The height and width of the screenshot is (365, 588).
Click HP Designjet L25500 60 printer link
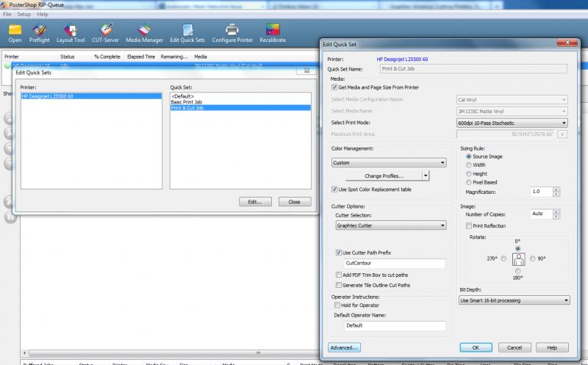pyautogui.click(x=402, y=59)
